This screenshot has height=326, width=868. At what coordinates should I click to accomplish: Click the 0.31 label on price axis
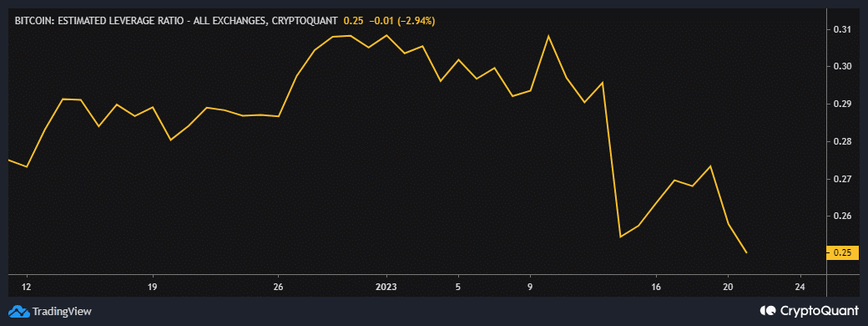tap(842, 29)
